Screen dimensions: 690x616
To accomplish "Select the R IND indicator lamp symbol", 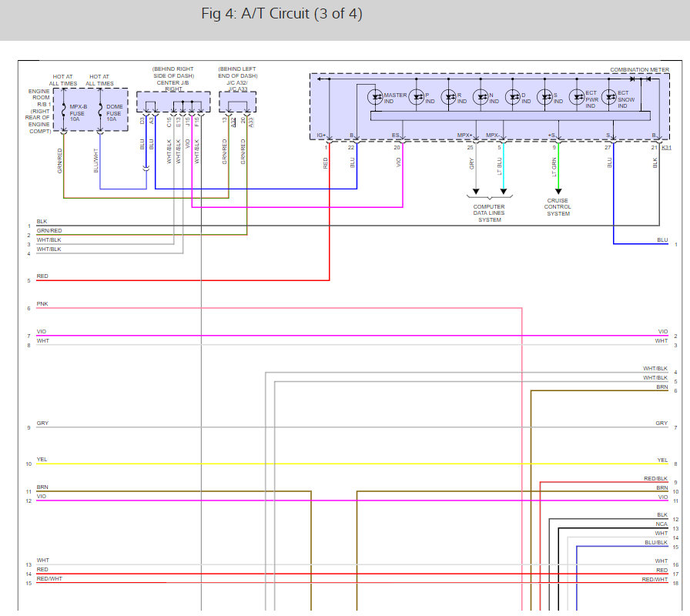I will tap(448, 97).
